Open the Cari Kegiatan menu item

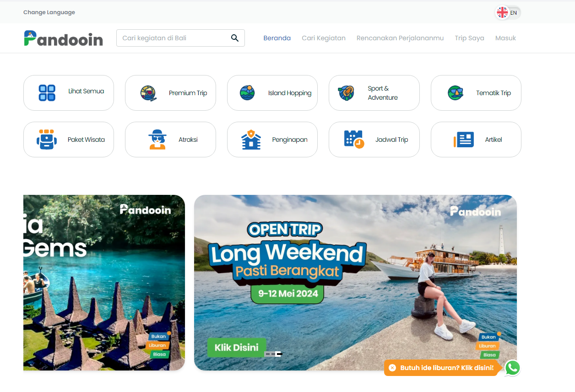324,38
